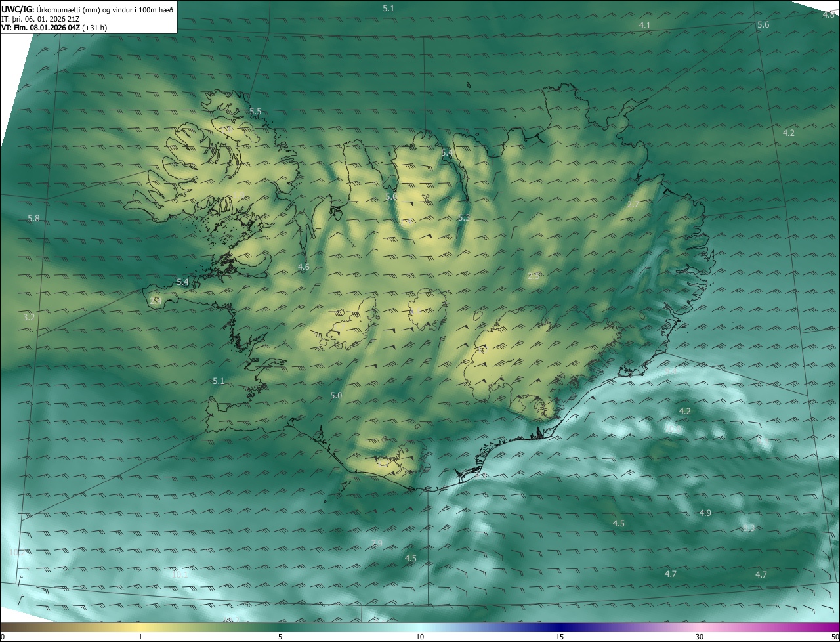840x642 pixels.
Task: Select the 10 tick label on the color scale
Action: [x=420, y=637]
